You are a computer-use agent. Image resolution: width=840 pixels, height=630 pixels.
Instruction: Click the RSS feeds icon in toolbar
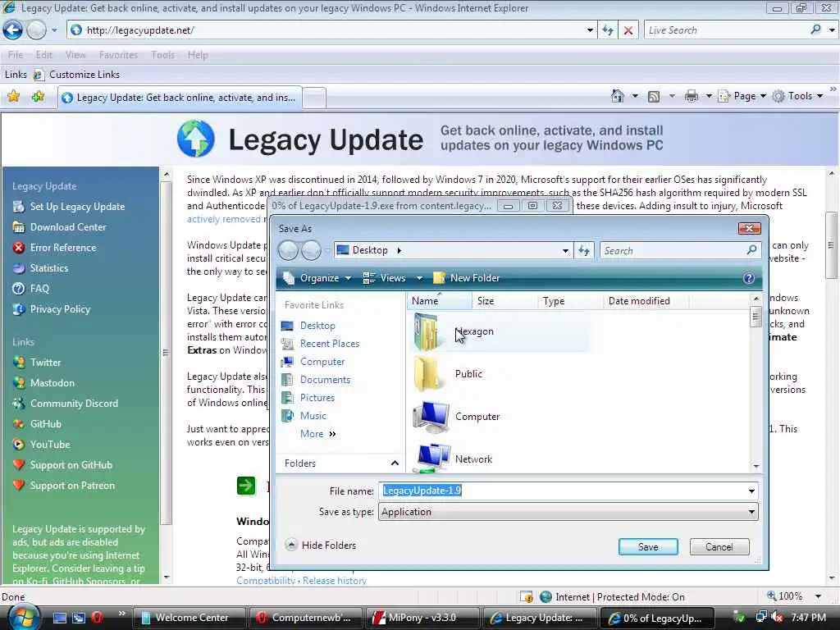point(654,97)
